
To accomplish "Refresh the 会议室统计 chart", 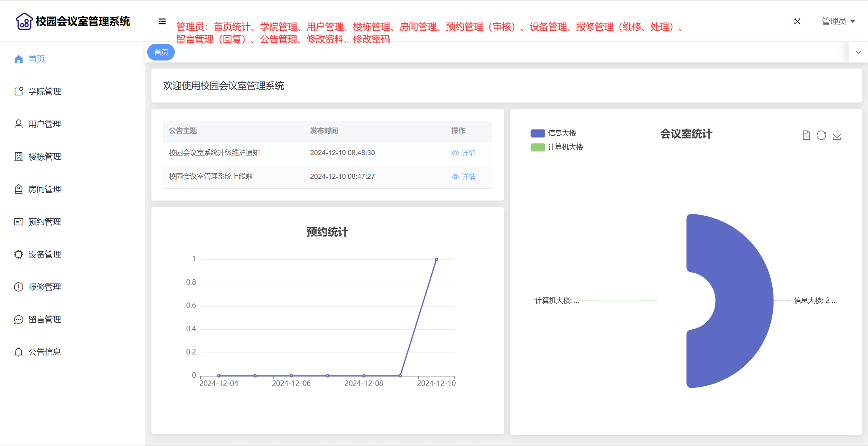I will coord(821,135).
